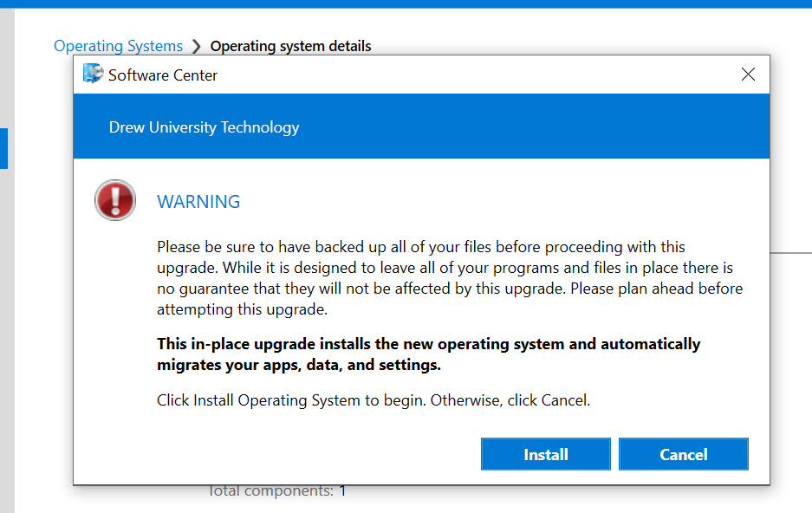
Task: Close the Software Center dialog
Action: point(748,74)
